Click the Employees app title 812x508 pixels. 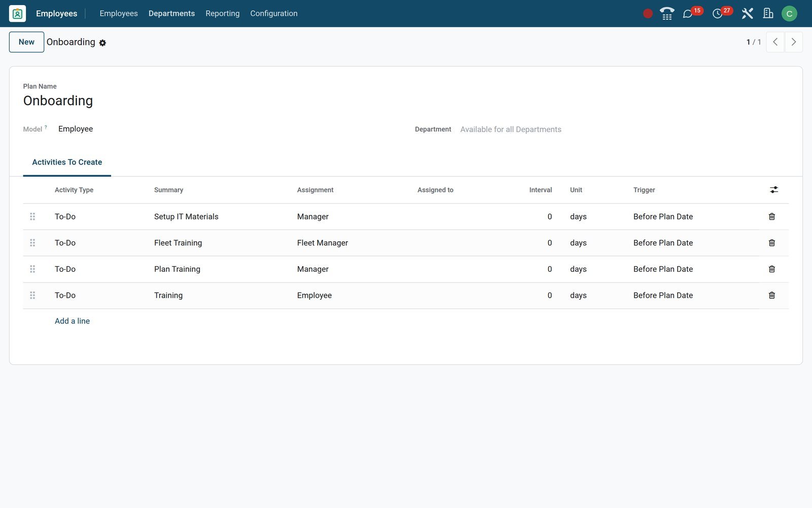pos(57,14)
